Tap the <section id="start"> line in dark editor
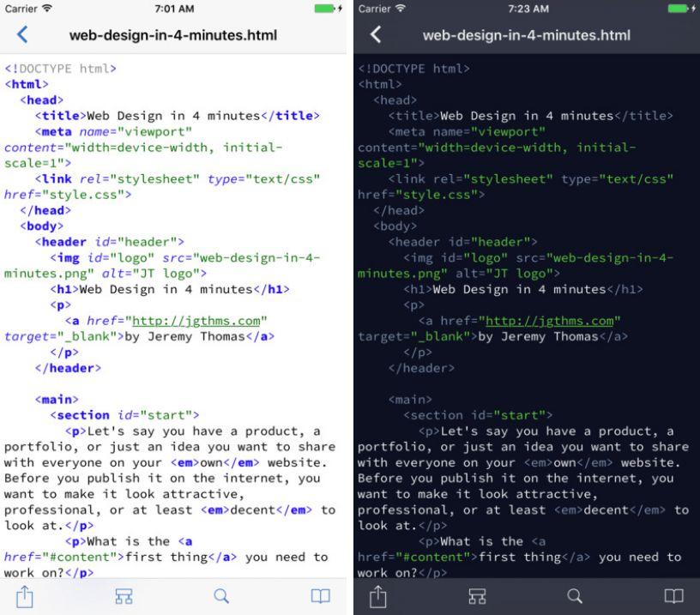The height and width of the screenshot is (615, 700). coord(478,415)
